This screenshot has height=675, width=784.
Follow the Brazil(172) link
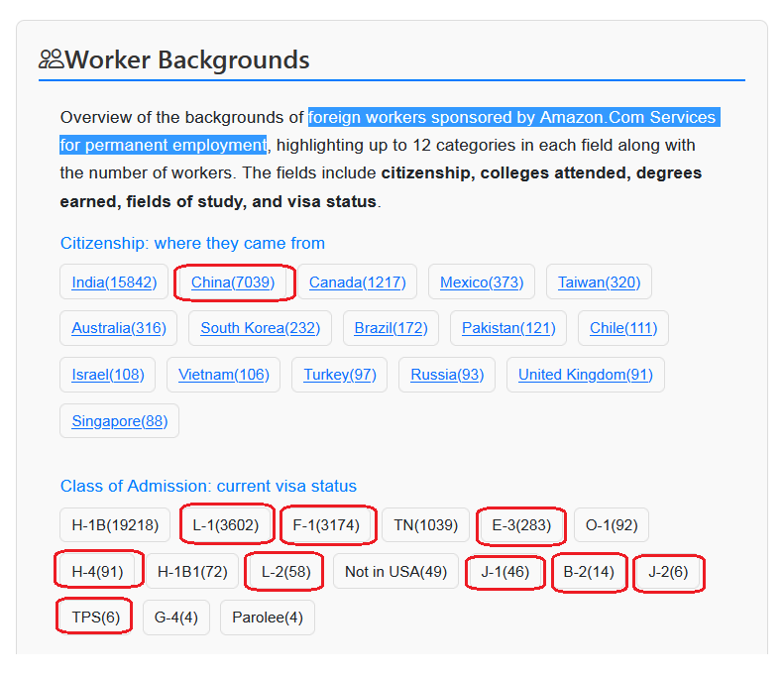point(391,328)
